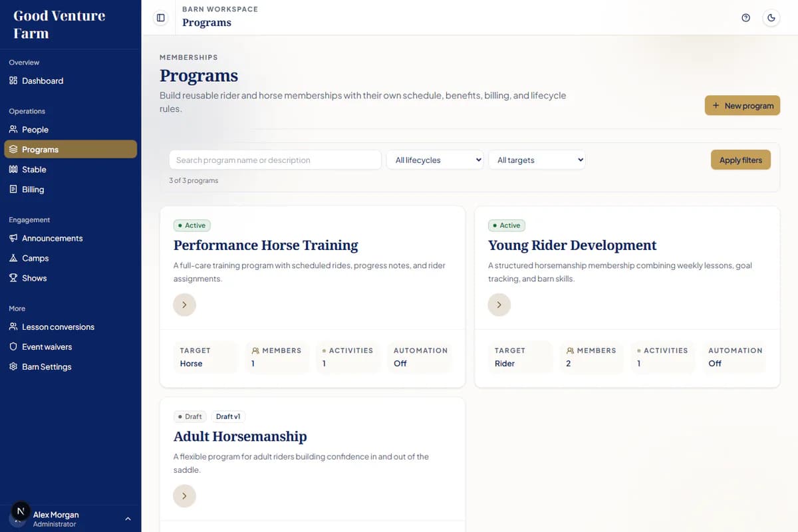Click the Camps tent icon
The height and width of the screenshot is (532, 798).
coord(13,258)
